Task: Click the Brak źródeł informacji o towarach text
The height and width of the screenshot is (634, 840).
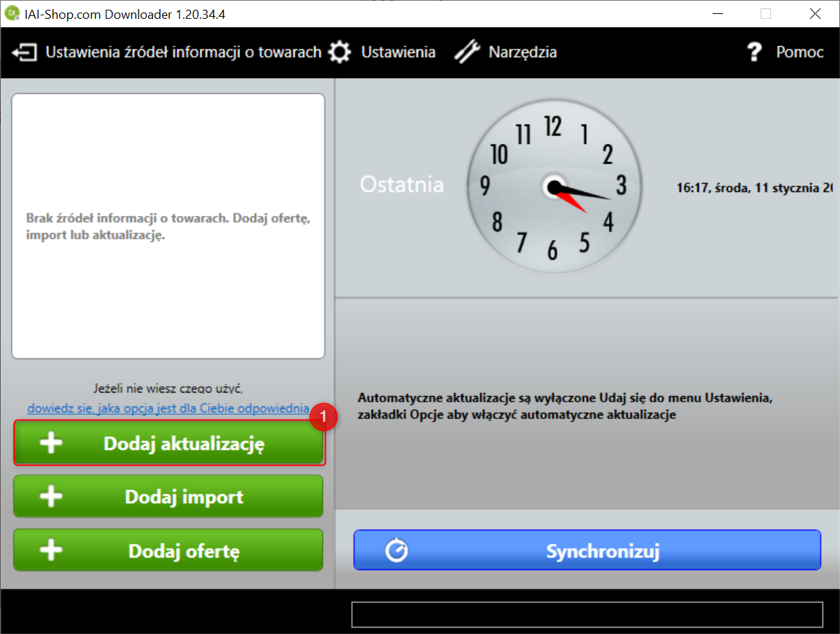Action: (x=168, y=226)
